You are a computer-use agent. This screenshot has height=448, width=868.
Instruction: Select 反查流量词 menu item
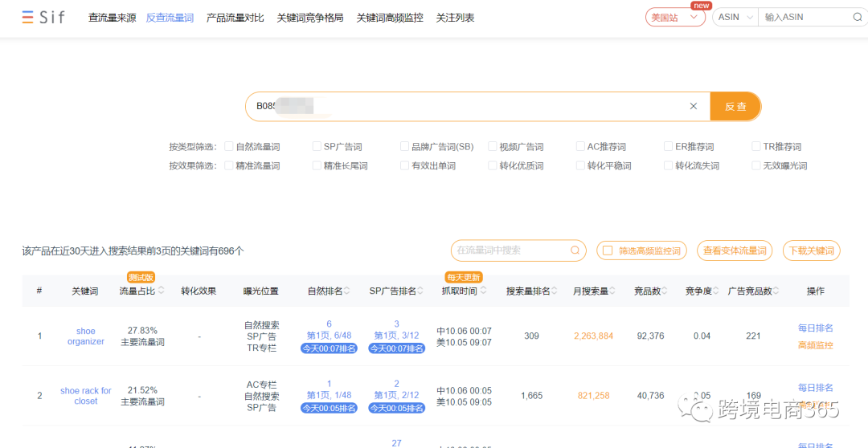point(170,18)
